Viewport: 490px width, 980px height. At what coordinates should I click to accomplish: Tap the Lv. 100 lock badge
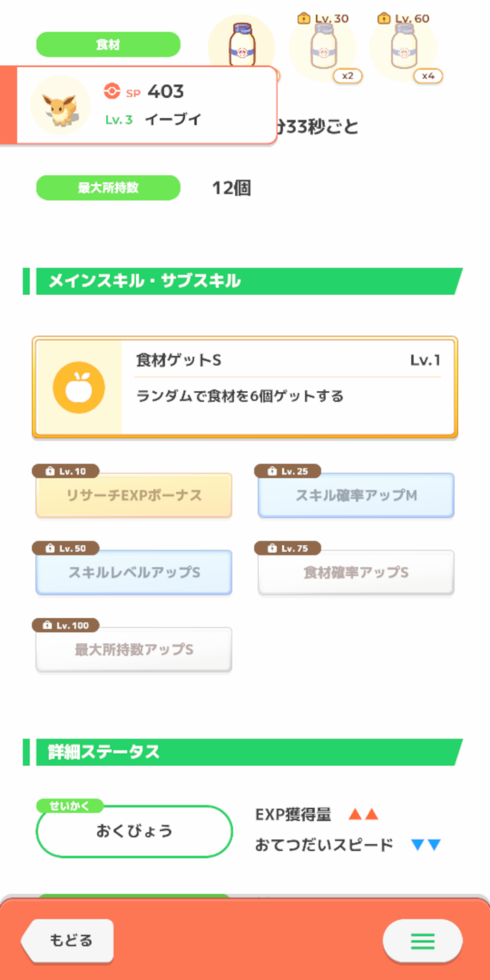pos(66,625)
